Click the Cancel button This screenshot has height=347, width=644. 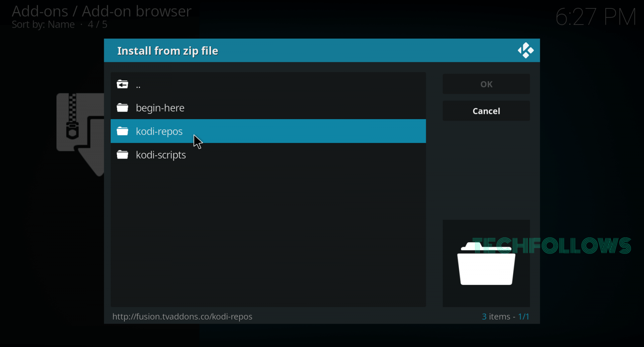486,111
